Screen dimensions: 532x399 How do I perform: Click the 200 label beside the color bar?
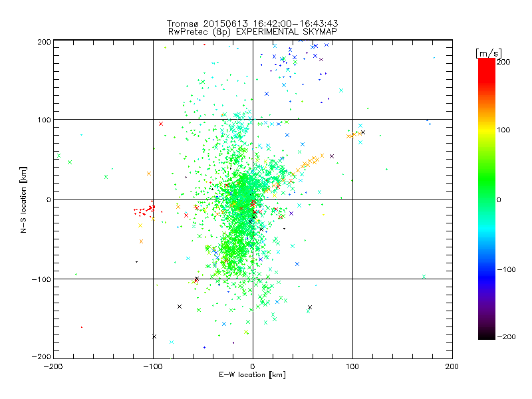[x=503, y=62]
